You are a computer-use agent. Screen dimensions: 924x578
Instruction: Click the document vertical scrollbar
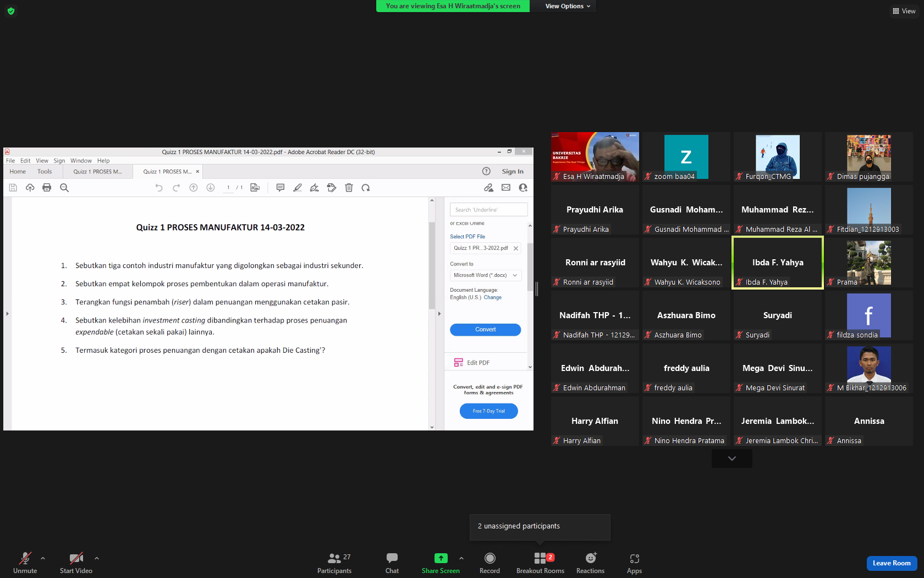click(x=432, y=265)
